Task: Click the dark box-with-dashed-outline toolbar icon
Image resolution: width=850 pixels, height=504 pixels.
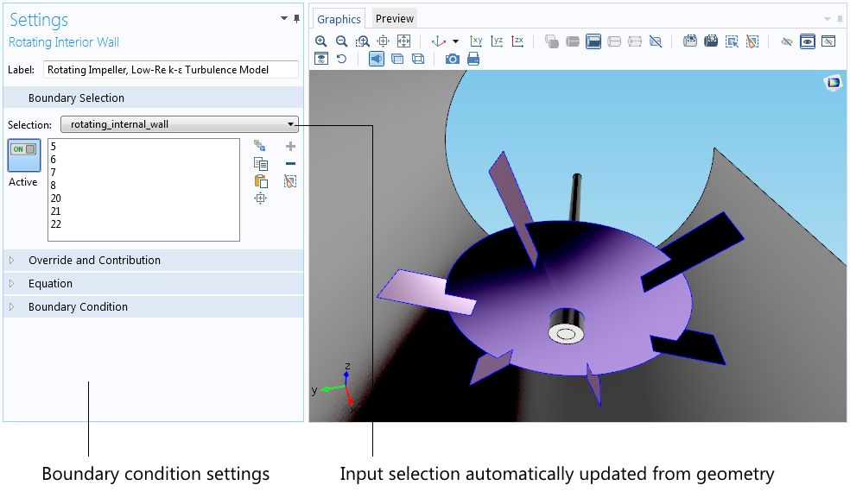Action: pos(711,41)
